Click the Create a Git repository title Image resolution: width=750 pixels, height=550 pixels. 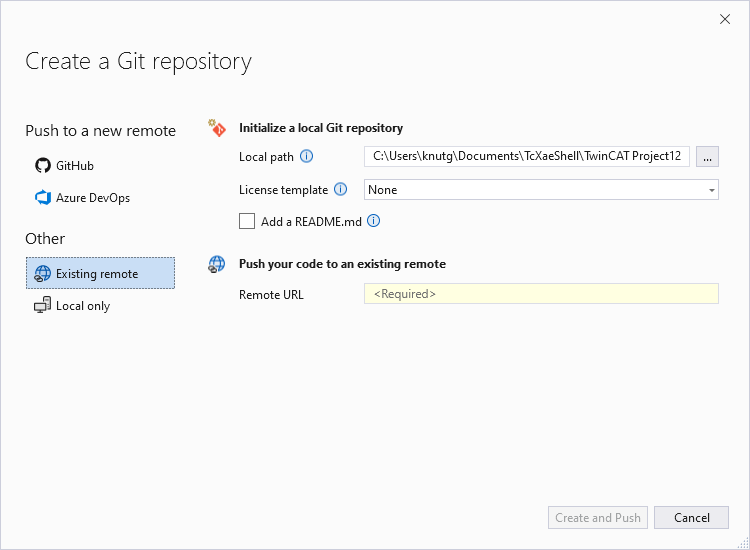[x=138, y=62]
